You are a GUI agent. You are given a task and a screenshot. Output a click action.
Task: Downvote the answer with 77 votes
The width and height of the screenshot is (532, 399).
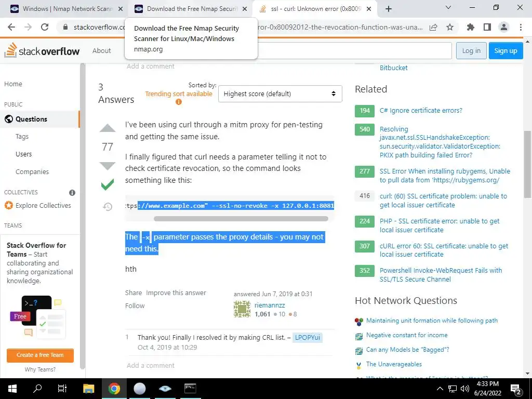click(x=108, y=166)
